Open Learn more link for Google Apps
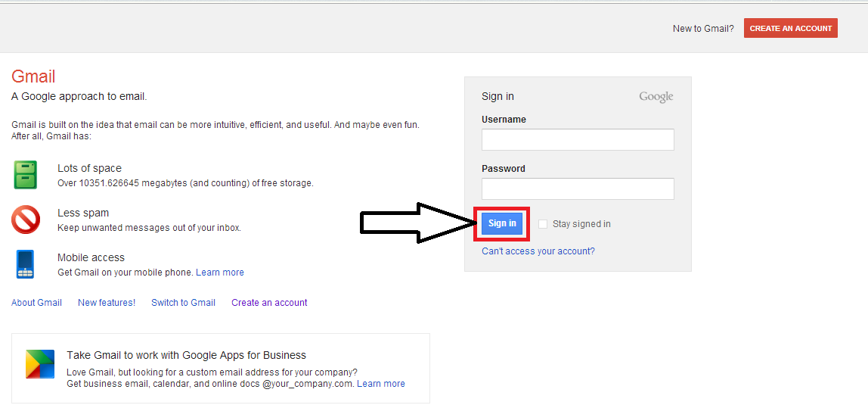Viewport: 868px width, 405px height. tap(380, 384)
